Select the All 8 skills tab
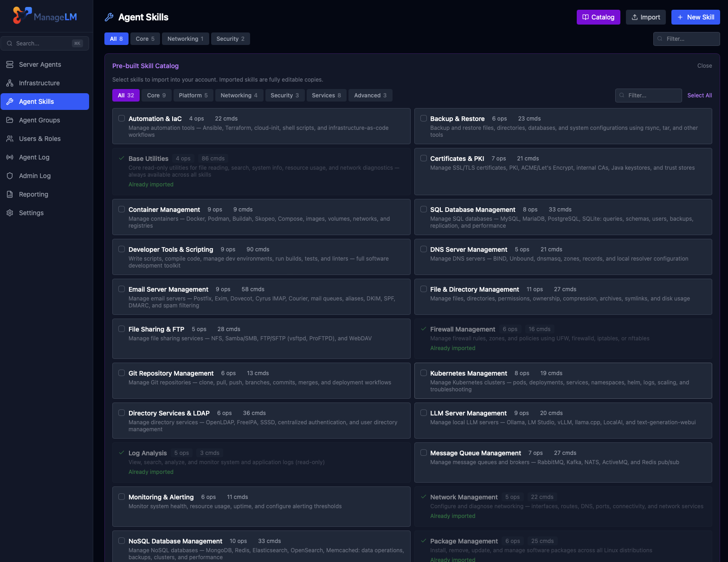 (x=116, y=39)
